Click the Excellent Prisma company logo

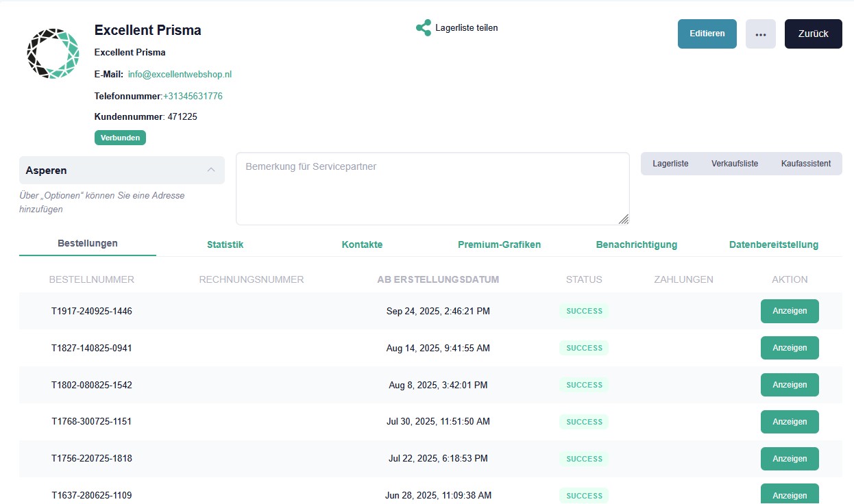[x=53, y=54]
